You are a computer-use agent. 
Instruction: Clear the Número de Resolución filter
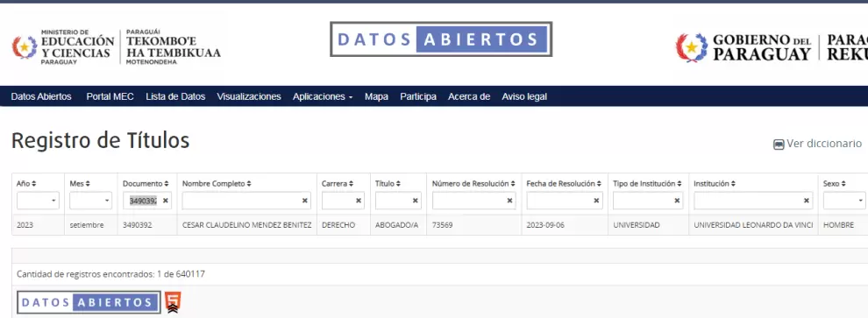(509, 201)
